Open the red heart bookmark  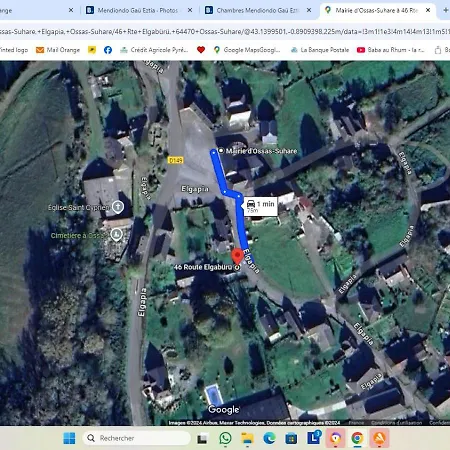click(x=201, y=50)
